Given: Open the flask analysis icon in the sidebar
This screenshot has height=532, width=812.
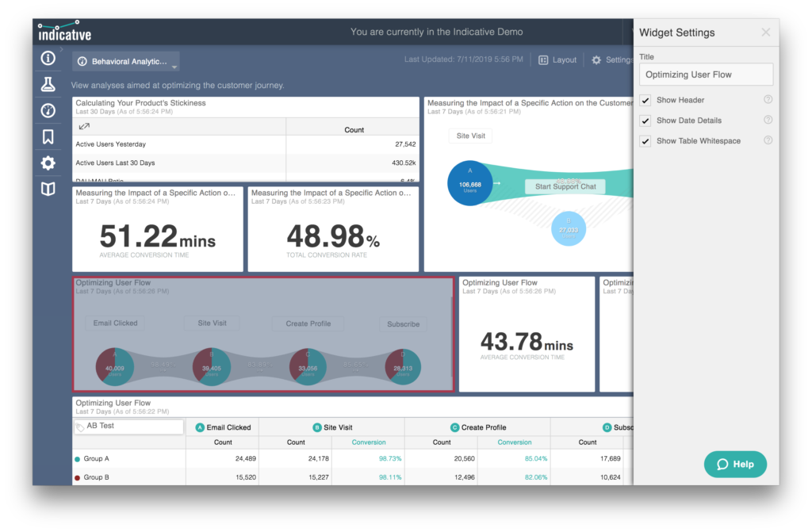Looking at the screenshot, I should [48, 84].
